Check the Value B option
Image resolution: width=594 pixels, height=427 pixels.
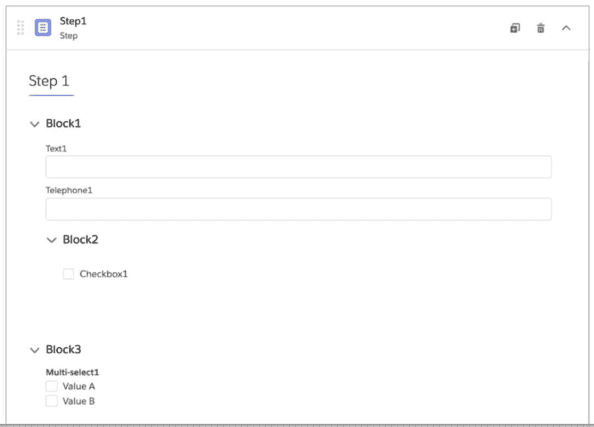pos(52,401)
